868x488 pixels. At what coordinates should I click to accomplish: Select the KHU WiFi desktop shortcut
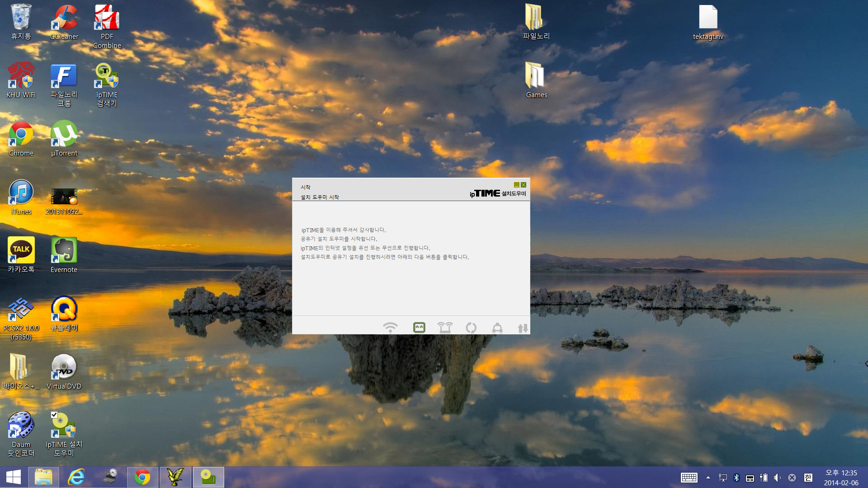click(x=21, y=80)
